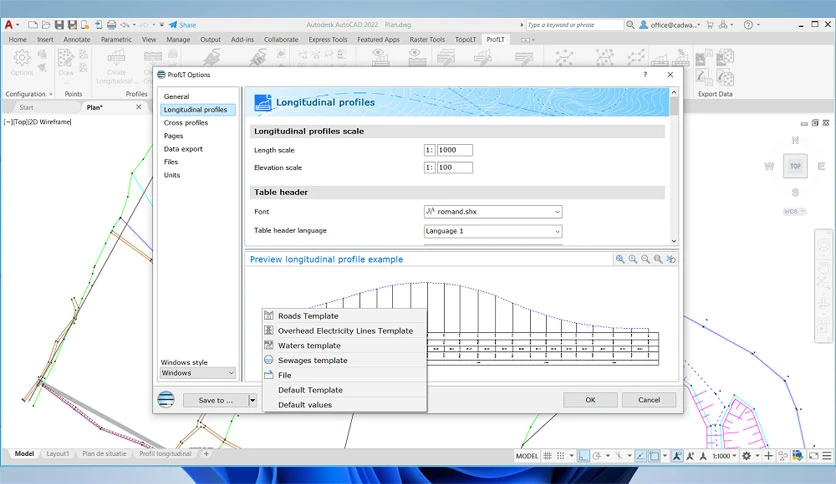Click the Elevation scale input field
Screen dimensions: 836x484
(455, 167)
